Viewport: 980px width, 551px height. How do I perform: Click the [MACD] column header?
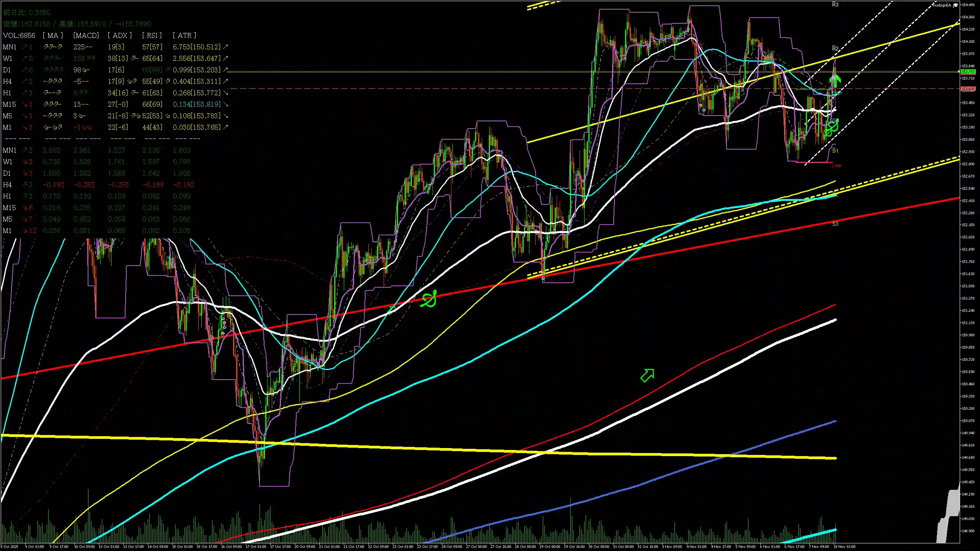pos(86,35)
